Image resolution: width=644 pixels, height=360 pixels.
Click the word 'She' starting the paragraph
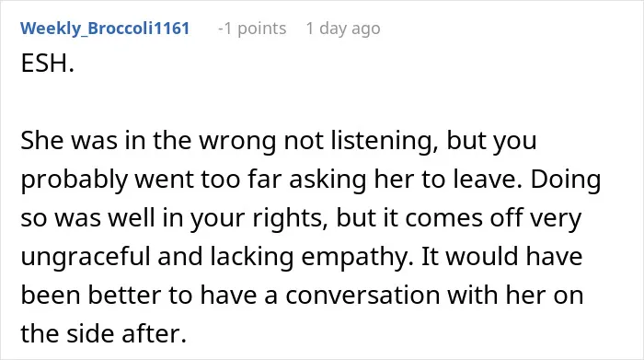(x=42, y=140)
